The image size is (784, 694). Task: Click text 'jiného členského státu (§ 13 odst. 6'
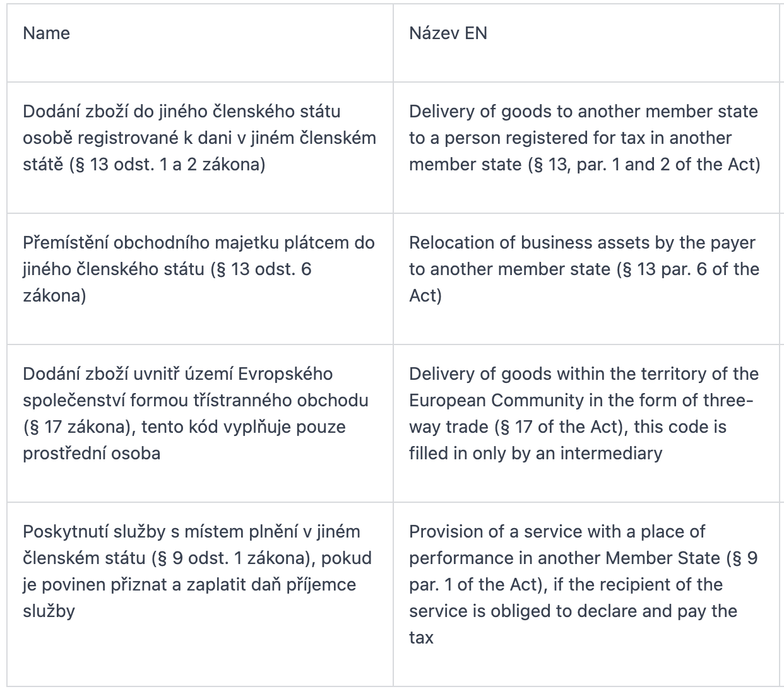click(x=167, y=269)
